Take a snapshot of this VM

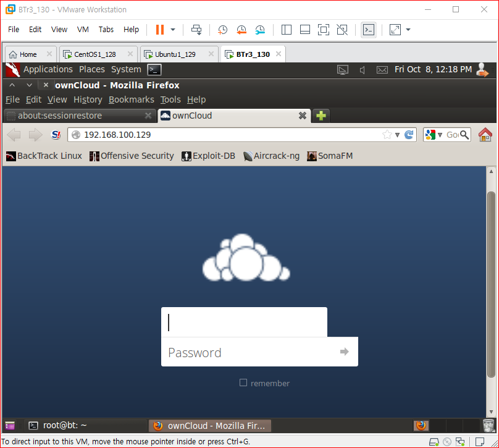click(222, 30)
